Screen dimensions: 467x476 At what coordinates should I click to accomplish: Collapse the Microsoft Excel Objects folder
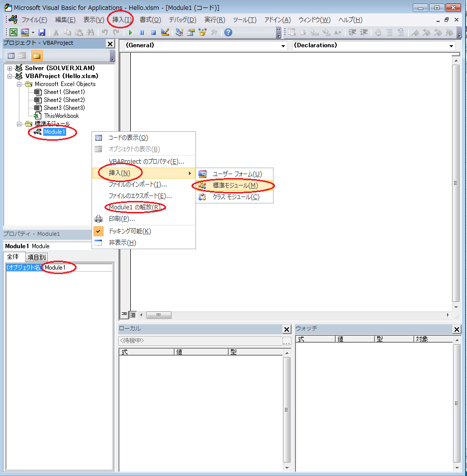19,84
